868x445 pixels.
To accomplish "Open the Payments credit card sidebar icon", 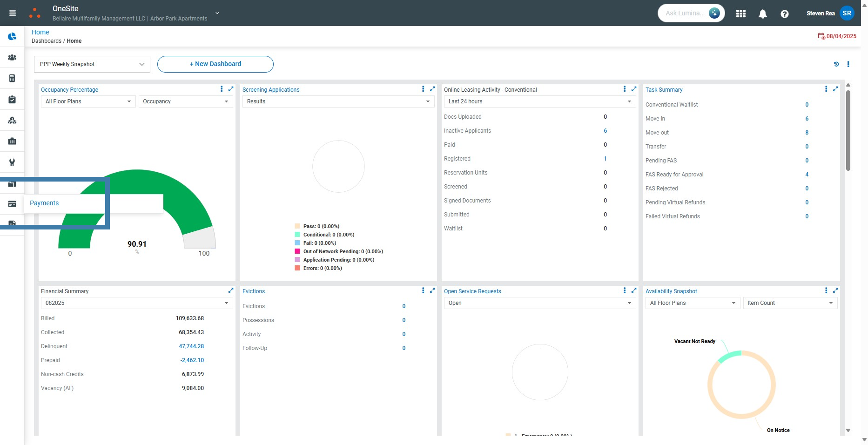I will pyautogui.click(x=12, y=204).
